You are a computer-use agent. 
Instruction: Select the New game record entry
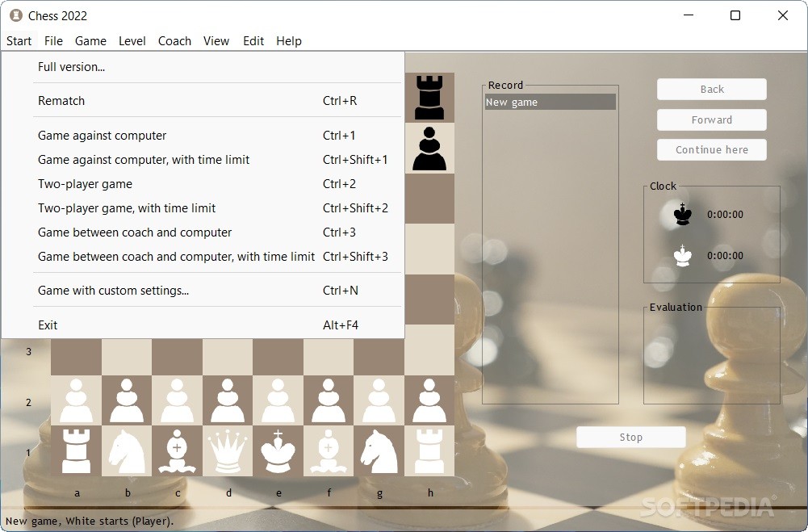(x=551, y=102)
